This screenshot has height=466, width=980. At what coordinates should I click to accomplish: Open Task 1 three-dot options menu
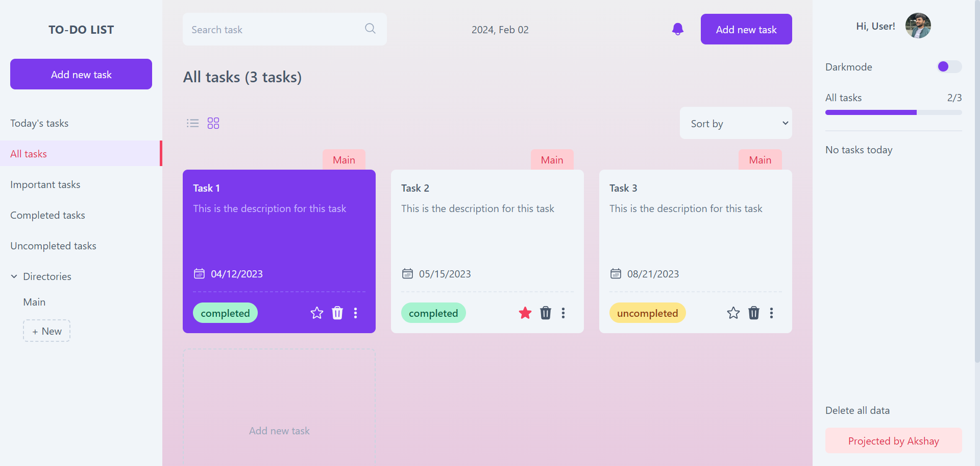coord(356,313)
